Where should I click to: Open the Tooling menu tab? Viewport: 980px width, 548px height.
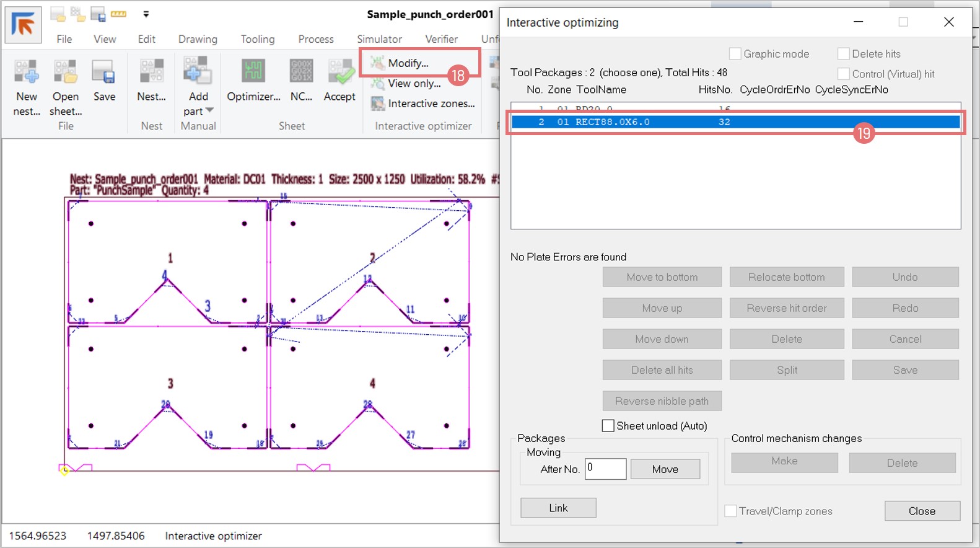[257, 39]
